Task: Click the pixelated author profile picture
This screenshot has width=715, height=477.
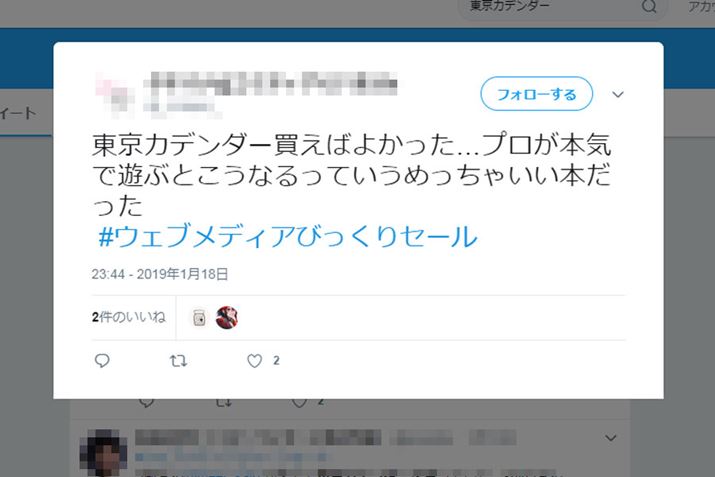Action: (x=115, y=95)
